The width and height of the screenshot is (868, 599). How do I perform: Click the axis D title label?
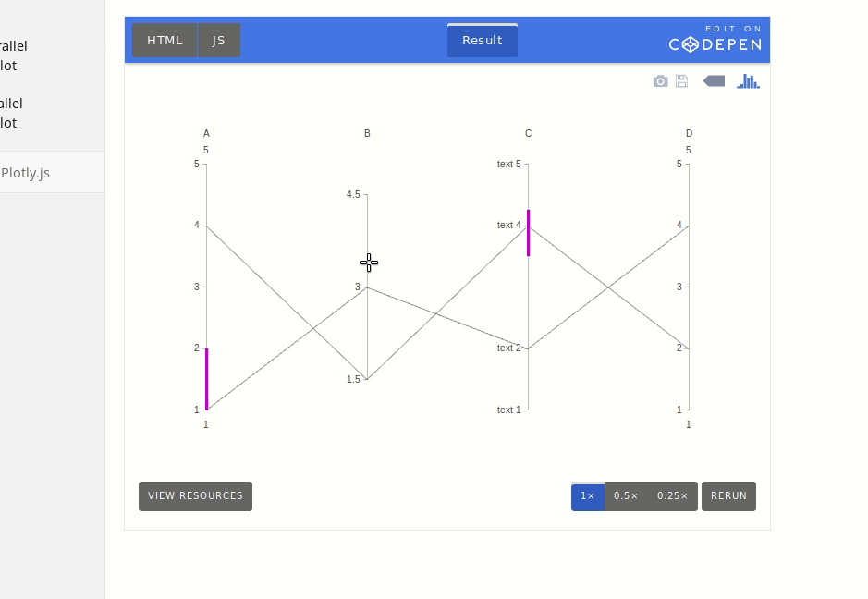(689, 133)
